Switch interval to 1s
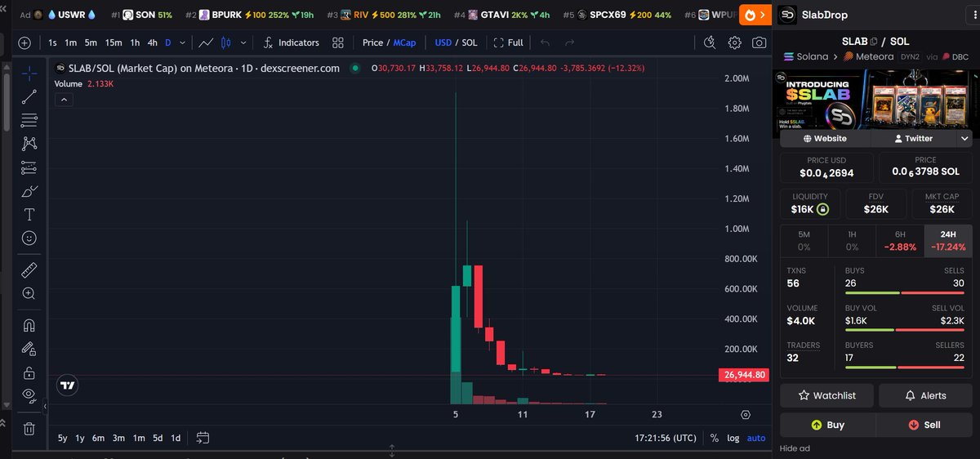The width and height of the screenshot is (980, 459). click(x=53, y=42)
